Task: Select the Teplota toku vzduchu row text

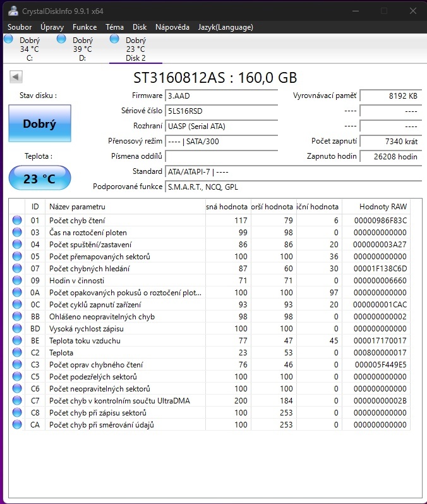Action: click(x=85, y=341)
